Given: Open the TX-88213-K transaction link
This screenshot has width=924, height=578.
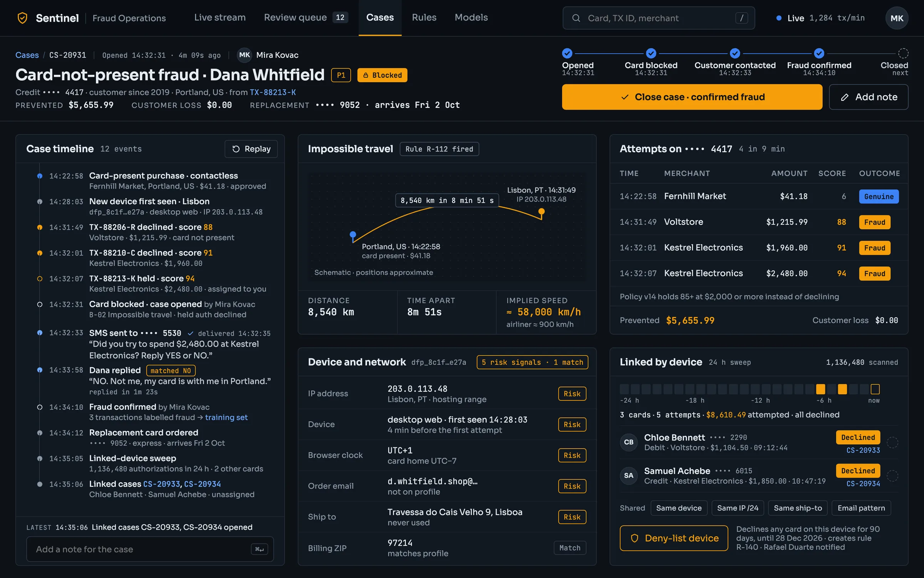Looking at the screenshot, I should (273, 92).
